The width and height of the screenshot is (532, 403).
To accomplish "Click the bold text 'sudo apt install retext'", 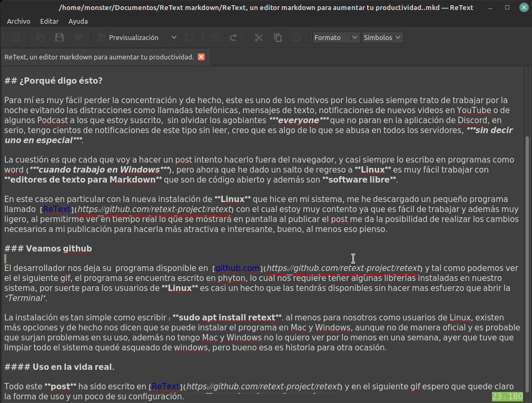I will (x=227, y=318).
